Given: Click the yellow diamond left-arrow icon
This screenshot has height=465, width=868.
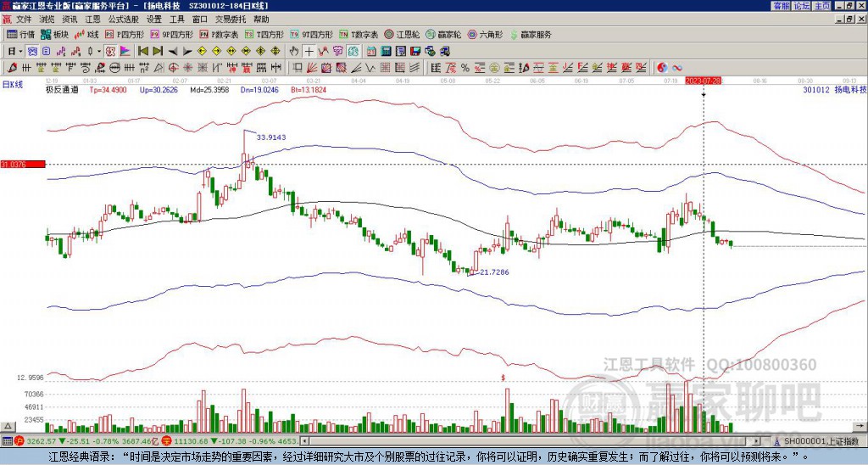Looking at the screenshot, I should [x=202, y=52].
